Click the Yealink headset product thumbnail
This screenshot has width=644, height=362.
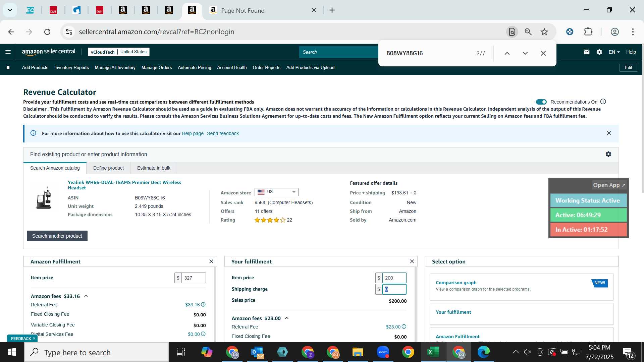44,198
